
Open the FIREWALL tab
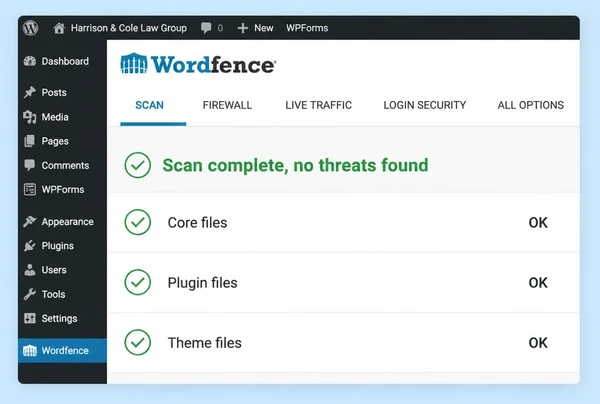pyautogui.click(x=227, y=105)
